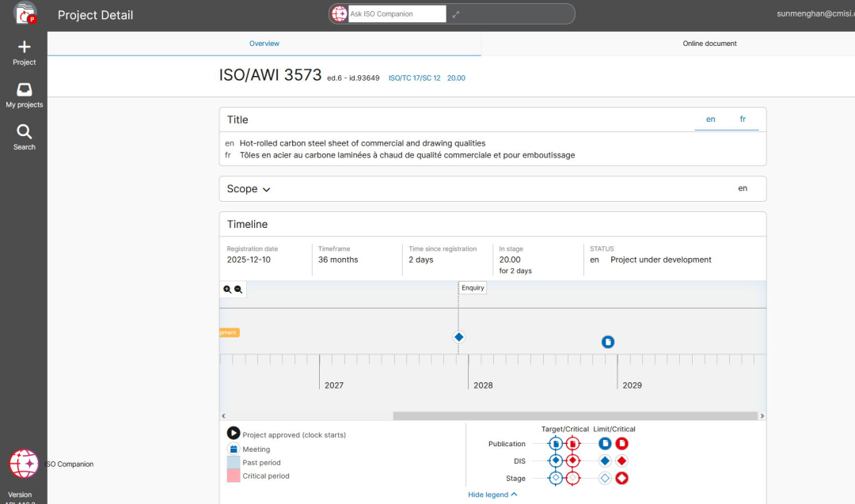Collapse legend with Hide legend
Image resolution: width=855 pixels, height=504 pixels.
(492, 495)
